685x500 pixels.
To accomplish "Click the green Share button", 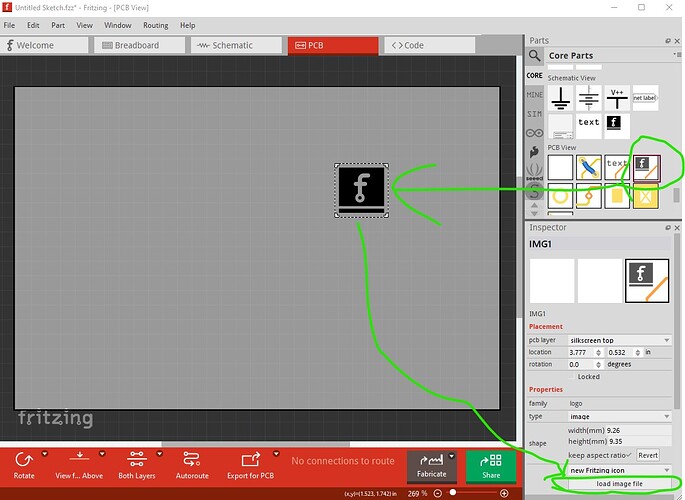I will coord(491,467).
